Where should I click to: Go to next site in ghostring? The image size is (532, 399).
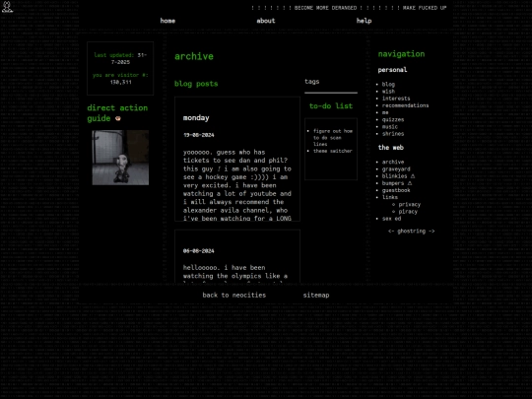[x=432, y=232]
